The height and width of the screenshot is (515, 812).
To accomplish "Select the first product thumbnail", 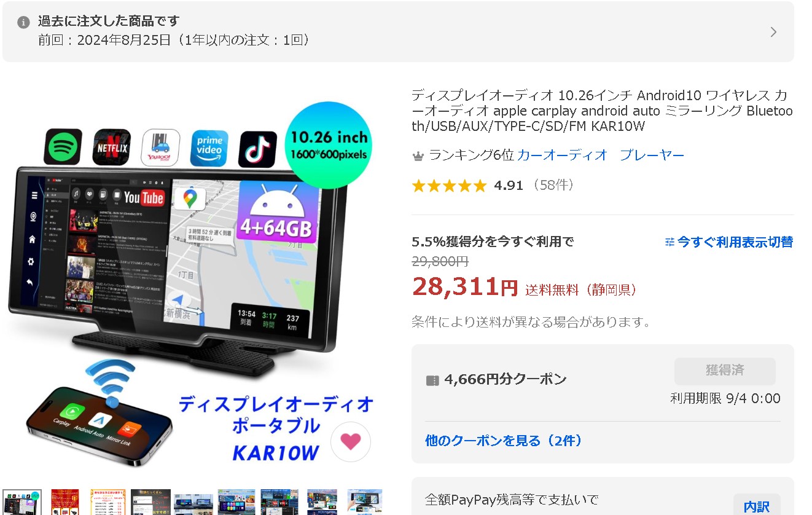I will click(x=22, y=502).
